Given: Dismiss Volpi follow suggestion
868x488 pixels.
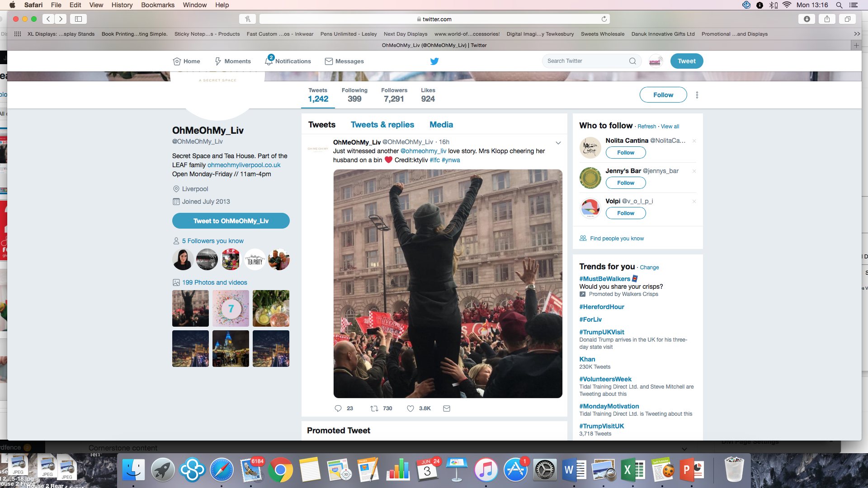Looking at the screenshot, I should click(694, 202).
